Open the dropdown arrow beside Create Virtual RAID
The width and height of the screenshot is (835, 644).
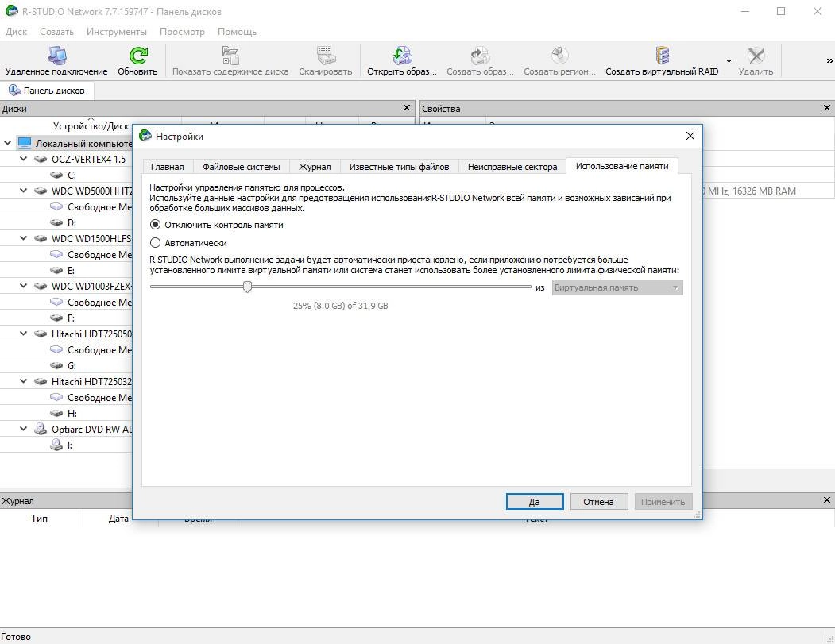729,60
